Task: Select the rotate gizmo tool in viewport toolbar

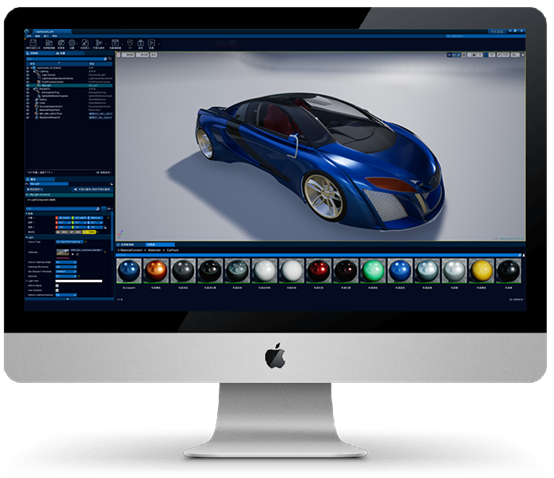Action: pos(454,55)
